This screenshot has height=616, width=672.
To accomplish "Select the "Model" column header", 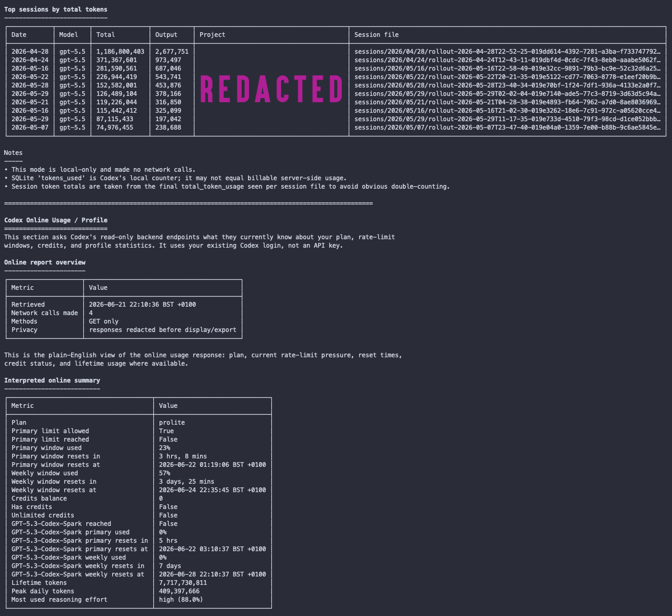I will point(68,35).
